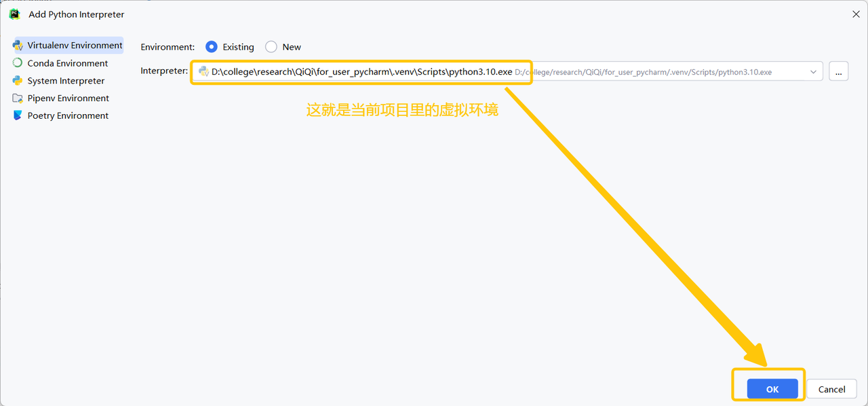Click the Conda Environment ring icon
868x406 pixels.
pos(18,63)
